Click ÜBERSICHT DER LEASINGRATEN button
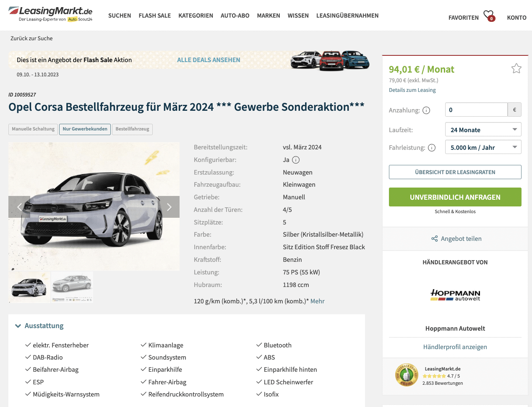532x407 pixels. (x=455, y=172)
